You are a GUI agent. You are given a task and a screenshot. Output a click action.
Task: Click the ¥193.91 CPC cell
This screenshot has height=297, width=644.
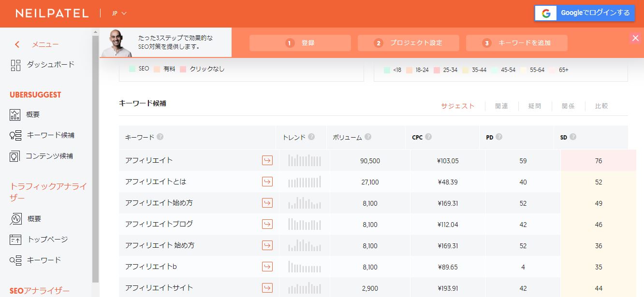click(447, 288)
